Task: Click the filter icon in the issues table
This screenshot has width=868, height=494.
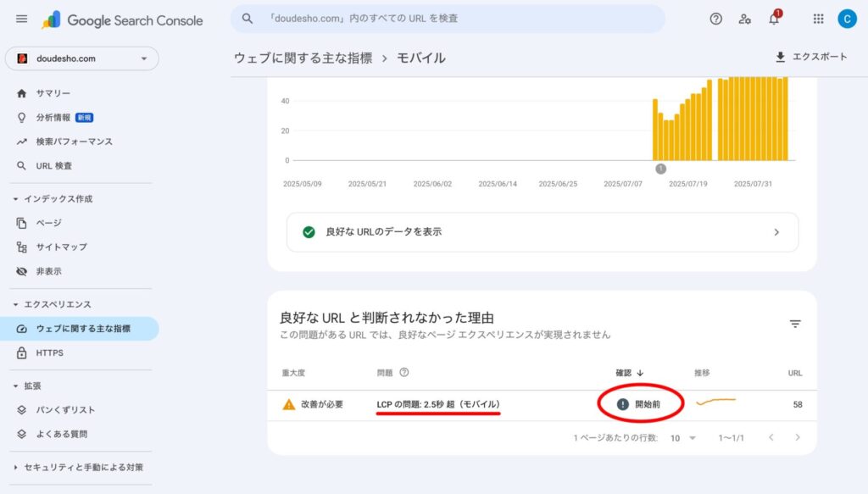Action: [x=794, y=324]
